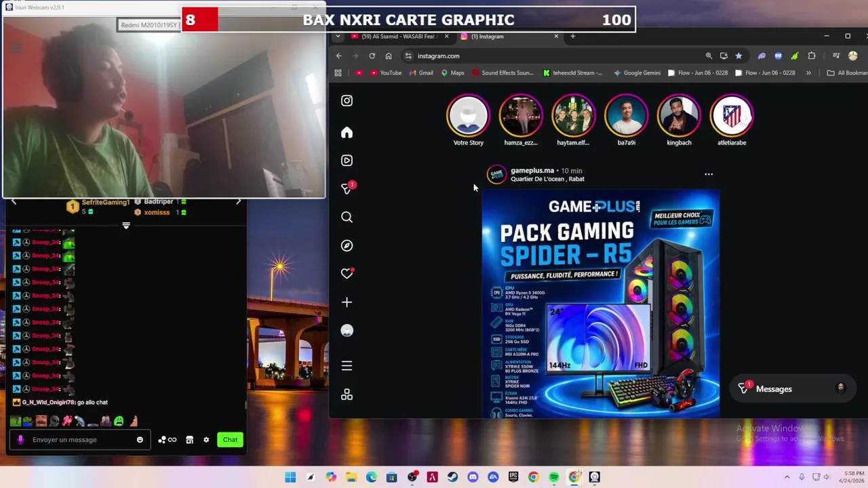Open Chrome extensions puzzle icon
This screenshot has height=488, width=868.
coord(811,56)
